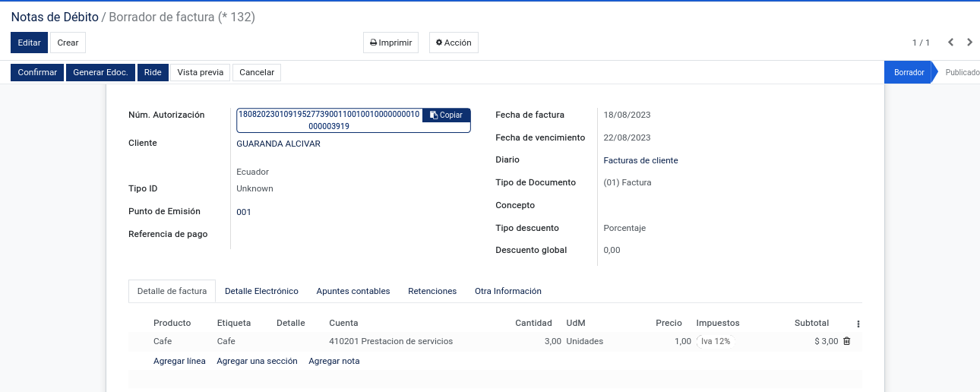Click the Ride button

pyautogui.click(x=153, y=72)
